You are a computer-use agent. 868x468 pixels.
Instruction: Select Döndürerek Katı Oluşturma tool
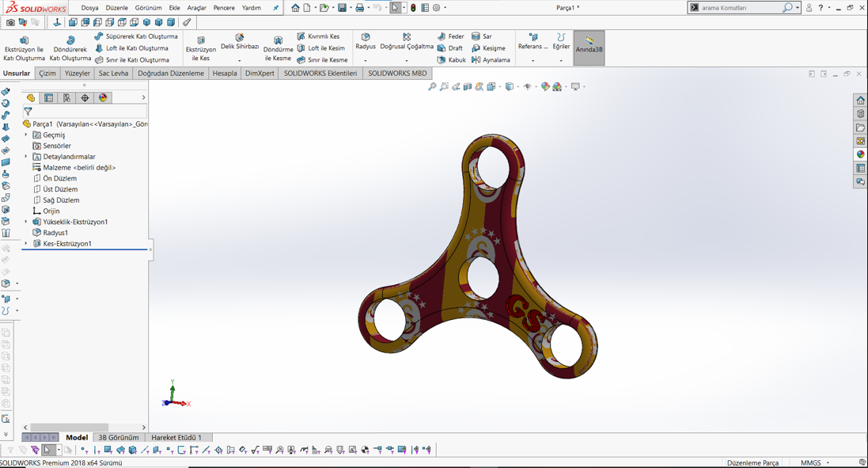coord(70,49)
